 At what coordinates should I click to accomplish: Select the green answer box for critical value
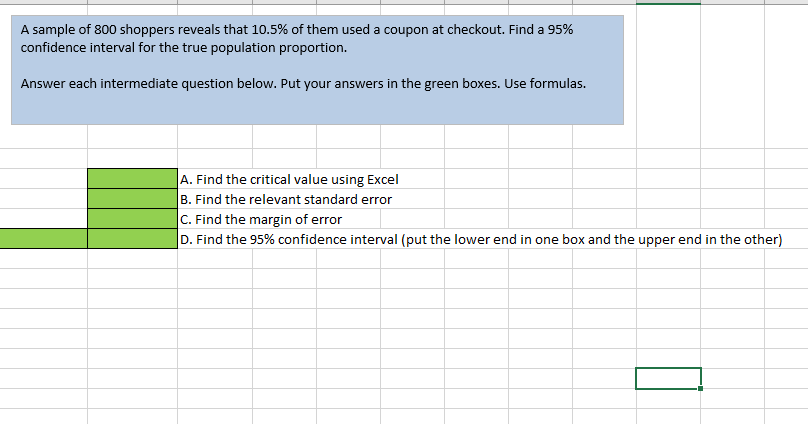(x=132, y=178)
